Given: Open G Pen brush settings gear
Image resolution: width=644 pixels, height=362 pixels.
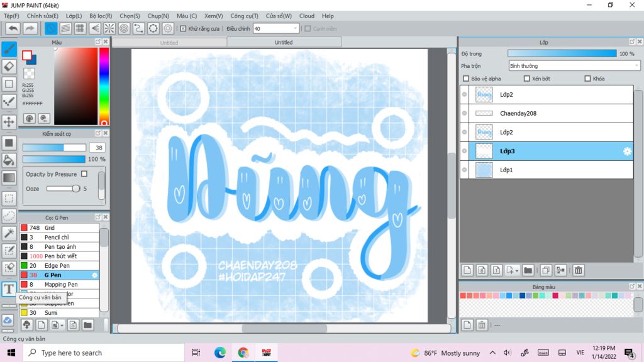Looking at the screenshot, I should (94, 275).
